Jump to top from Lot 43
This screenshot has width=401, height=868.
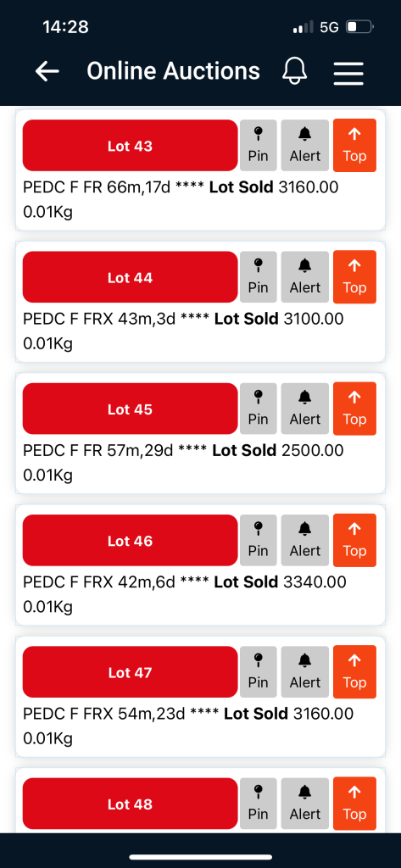pyautogui.click(x=354, y=146)
